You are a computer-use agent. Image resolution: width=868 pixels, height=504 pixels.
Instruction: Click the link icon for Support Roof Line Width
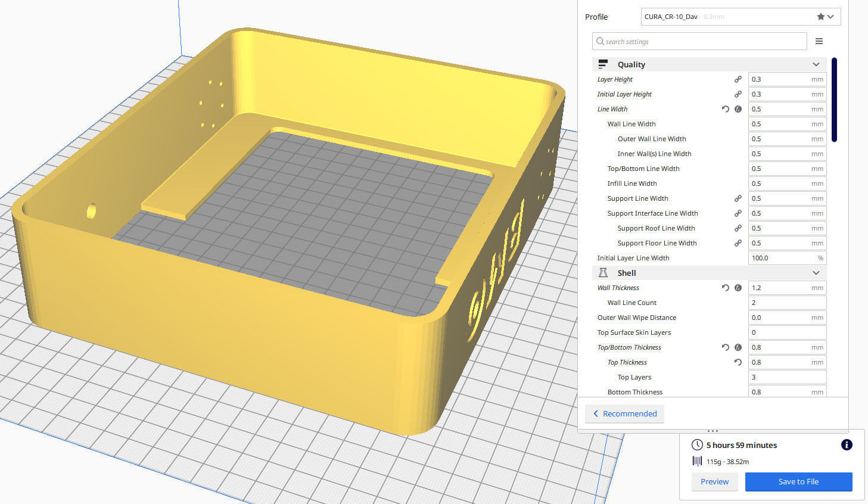[x=738, y=228]
